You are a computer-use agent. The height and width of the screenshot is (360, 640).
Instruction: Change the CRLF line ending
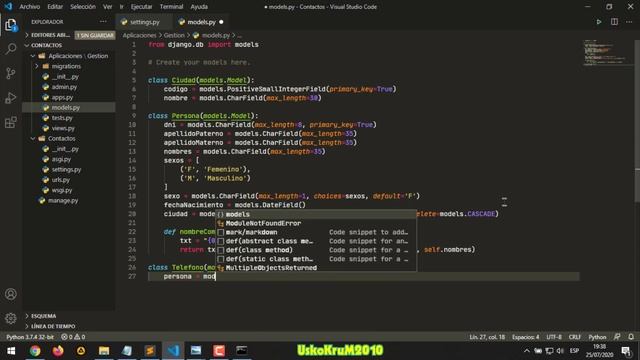click(x=574, y=337)
